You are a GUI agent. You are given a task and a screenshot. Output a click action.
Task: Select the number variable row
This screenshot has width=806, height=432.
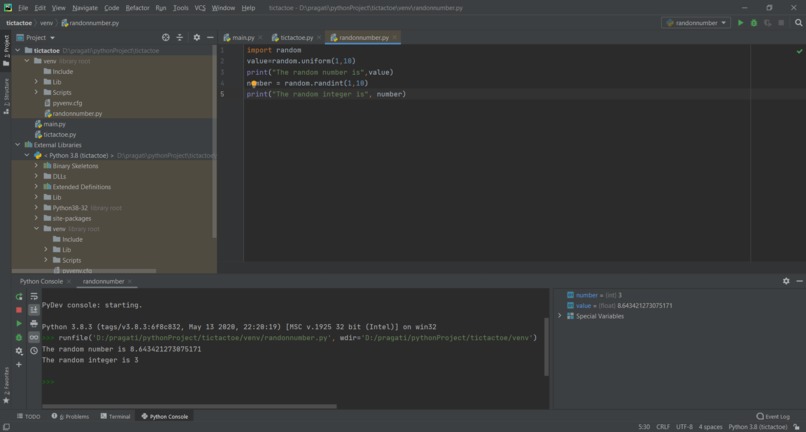[x=679, y=295]
